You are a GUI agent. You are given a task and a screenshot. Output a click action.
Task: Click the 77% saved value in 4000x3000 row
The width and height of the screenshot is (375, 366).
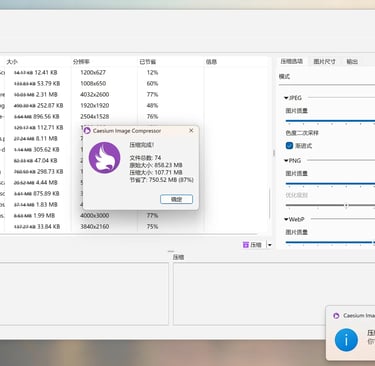(152, 216)
